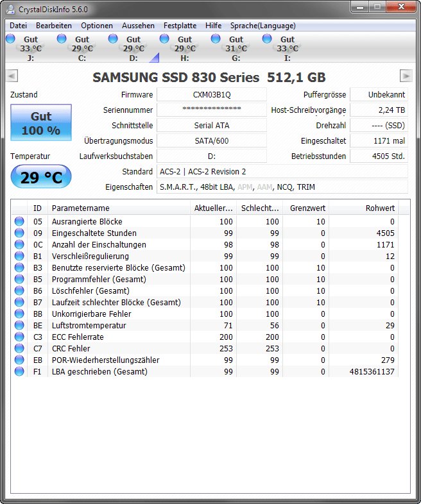Click raw value 4815361137
Image resolution: width=421 pixels, height=504 pixels.
pos(372,371)
